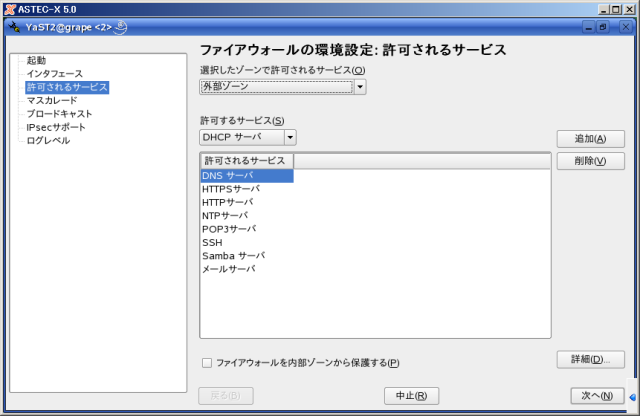The width and height of the screenshot is (640, 416).
Task: Open IPsecサポート in the sidebar tree
Action: 56,127
